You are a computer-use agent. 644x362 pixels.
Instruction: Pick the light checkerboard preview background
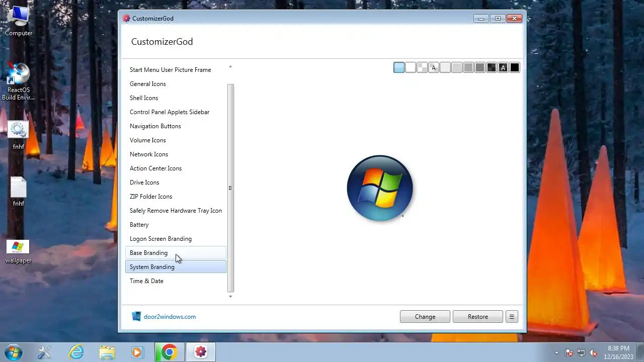click(422, 67)
